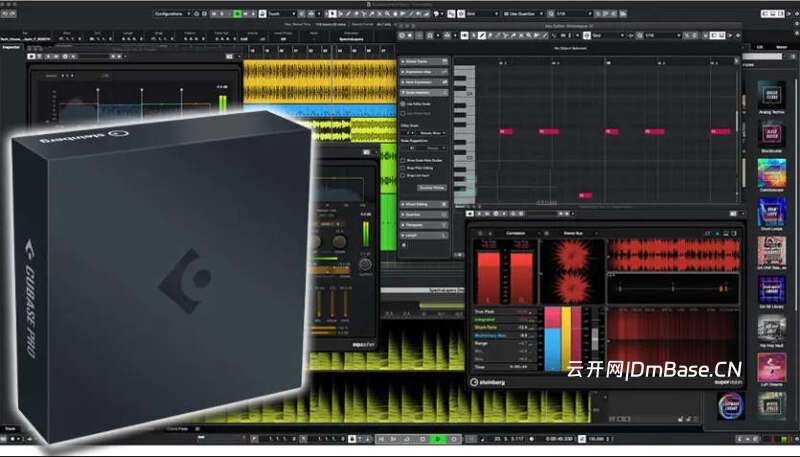
Task: Toggle the Cycle loop button in the transport bar
Action: pos(408,439)
